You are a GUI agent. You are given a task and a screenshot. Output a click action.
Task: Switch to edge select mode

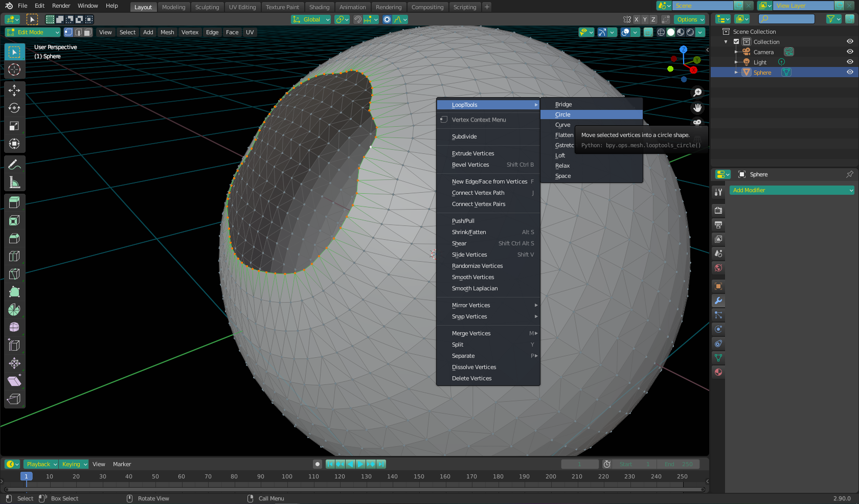(78, 32)
